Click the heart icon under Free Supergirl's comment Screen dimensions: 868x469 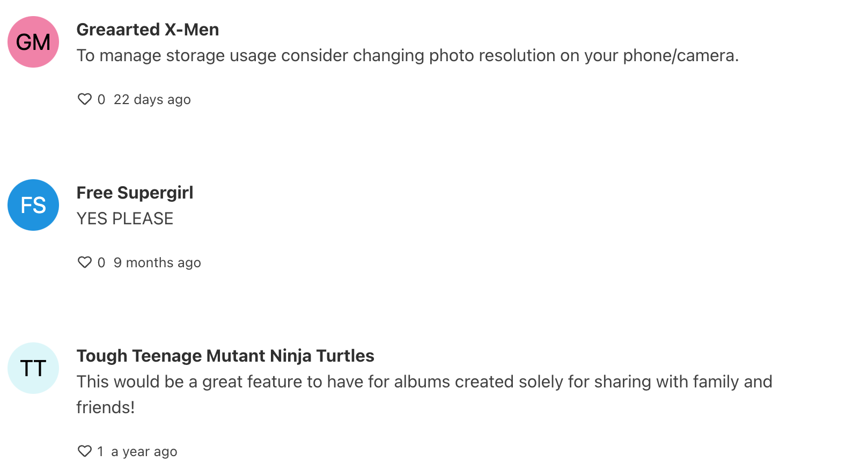pos(86,262)
